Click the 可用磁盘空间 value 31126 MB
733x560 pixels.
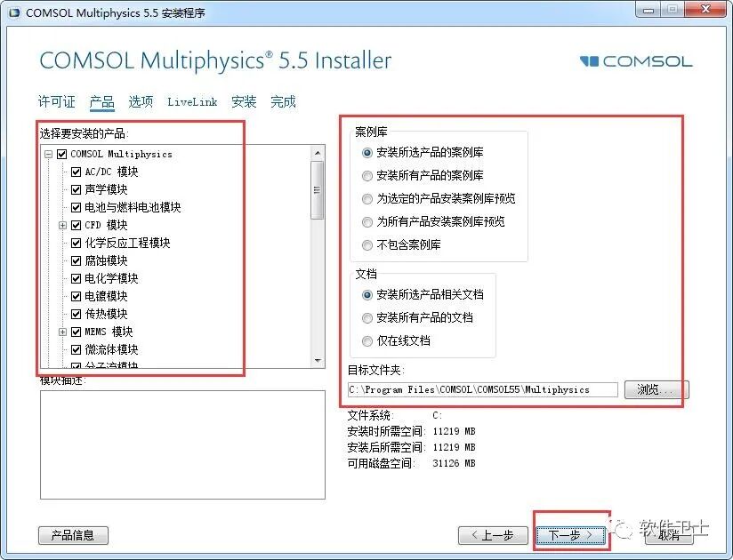pyautogui.click(x=454, y=463)
